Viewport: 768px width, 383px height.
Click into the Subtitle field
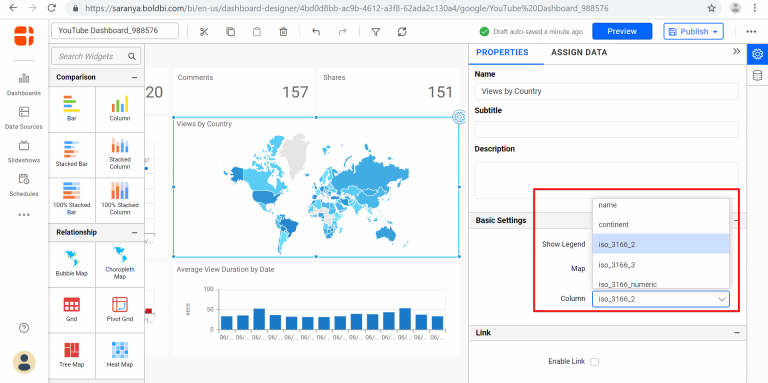[x=606, y=129]
